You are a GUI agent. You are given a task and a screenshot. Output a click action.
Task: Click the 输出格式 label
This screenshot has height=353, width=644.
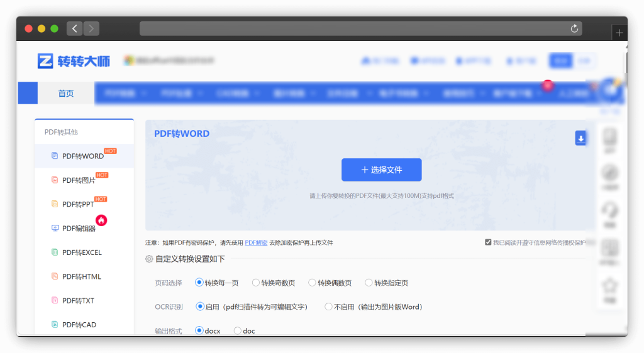169,331
